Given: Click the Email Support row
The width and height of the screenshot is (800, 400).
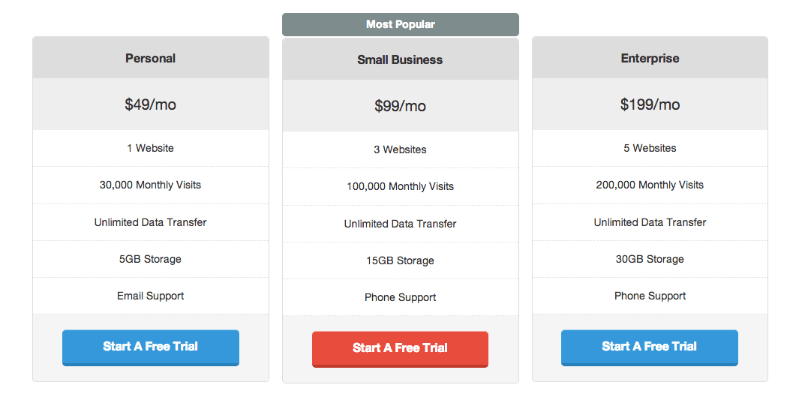Looking at the screenshot, I should (x=150, y=296).
